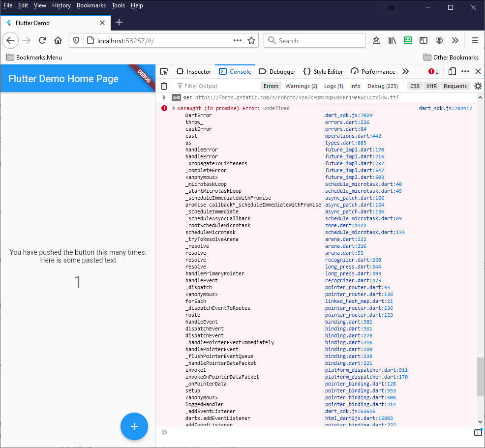Open DevTools customize three-dot menu
485x448 pixels.
point(465,72)
